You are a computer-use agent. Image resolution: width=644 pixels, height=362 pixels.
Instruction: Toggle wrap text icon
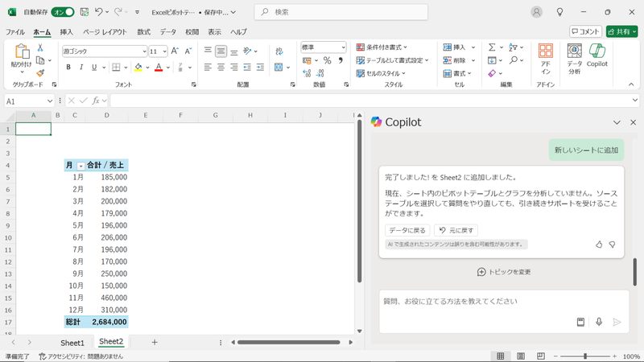click(x=279, y=51)
